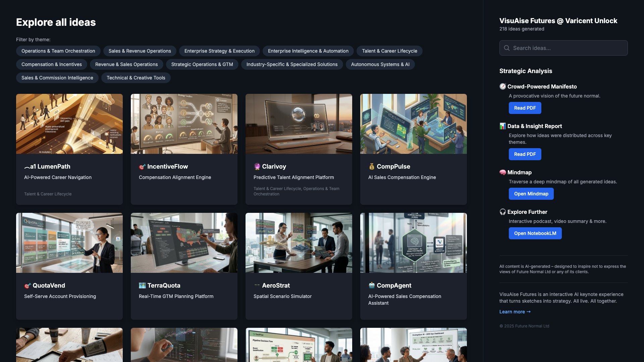
Task: Filter by Operations & Team Orchestration theme
Action: 58,51
